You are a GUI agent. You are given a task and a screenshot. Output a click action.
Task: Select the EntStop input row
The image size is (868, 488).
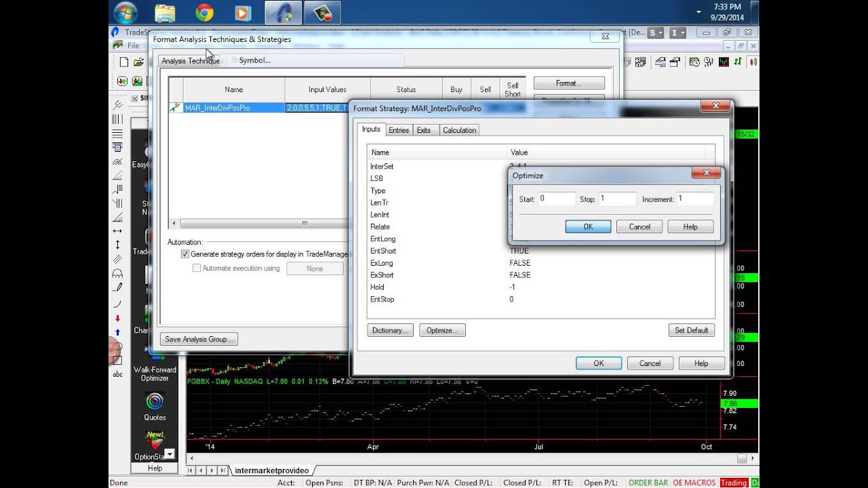[x=540, y=300]
